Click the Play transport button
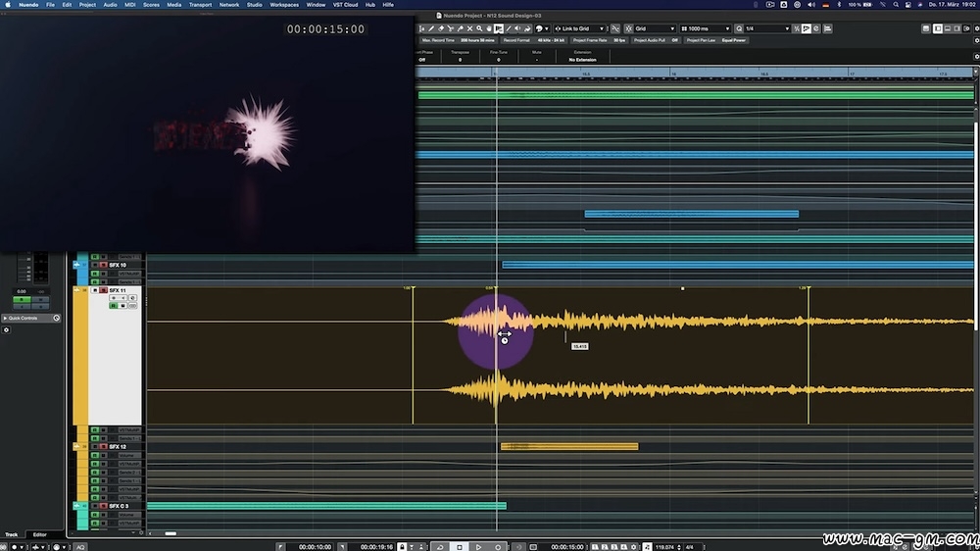The height and width of the screenshot is (551, 980). tap(479, 547)
